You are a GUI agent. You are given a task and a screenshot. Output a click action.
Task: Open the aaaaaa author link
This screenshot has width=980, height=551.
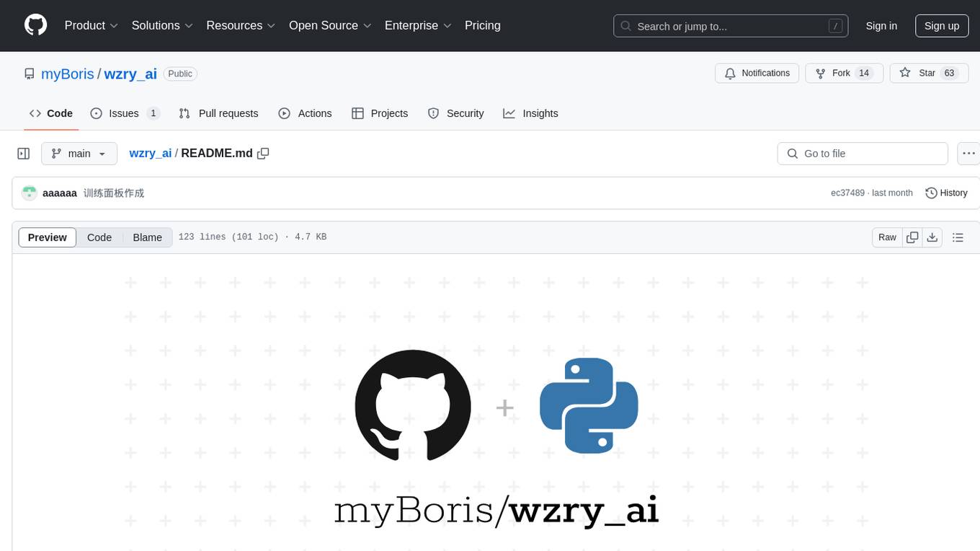point(60,193)
